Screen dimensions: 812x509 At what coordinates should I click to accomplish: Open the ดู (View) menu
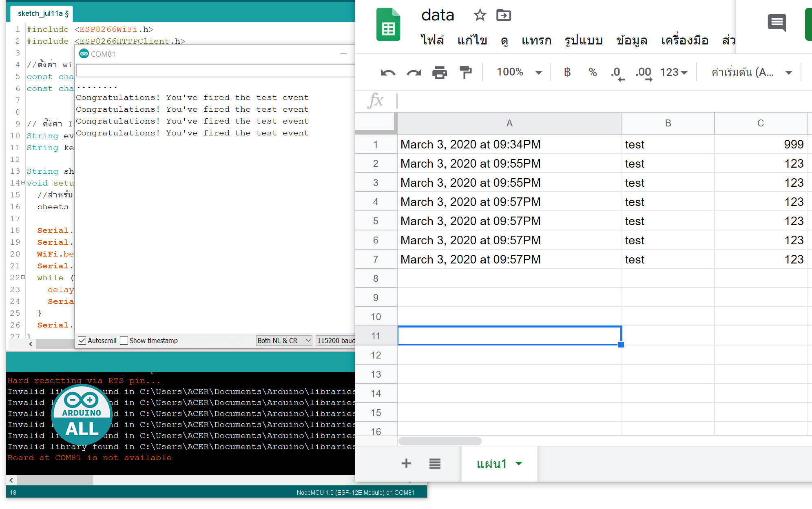[504, 41]
